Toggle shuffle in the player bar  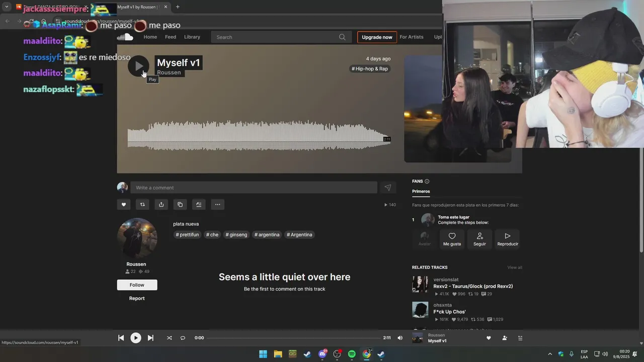click(x=169, y=338)
